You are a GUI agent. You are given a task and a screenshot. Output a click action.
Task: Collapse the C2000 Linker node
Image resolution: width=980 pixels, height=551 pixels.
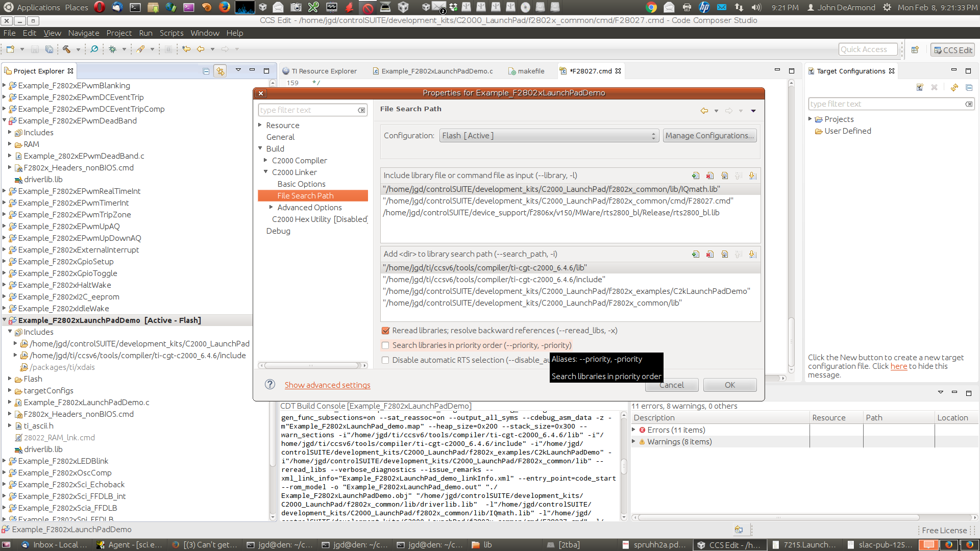pos(265,172)
